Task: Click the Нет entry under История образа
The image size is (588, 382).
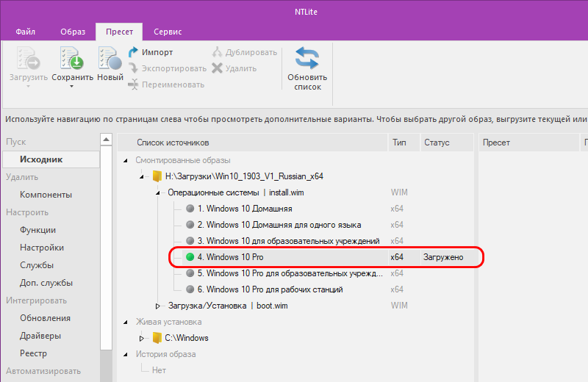Action: 159,370
